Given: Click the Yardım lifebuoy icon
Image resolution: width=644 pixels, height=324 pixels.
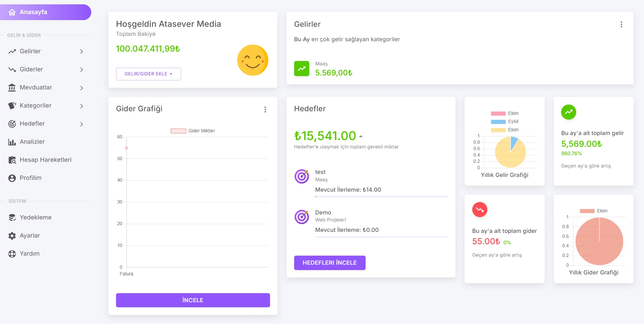Looking at the screenshot, I should [x=12, y=254].
